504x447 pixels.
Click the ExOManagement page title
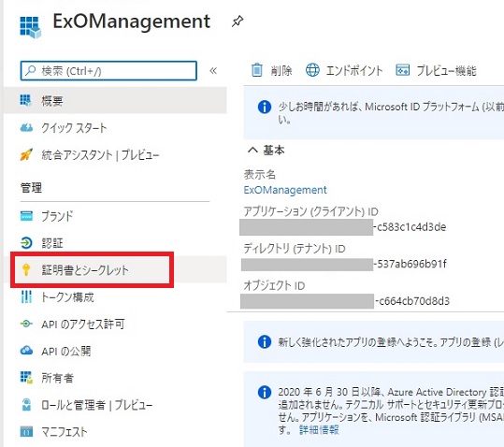132,22
